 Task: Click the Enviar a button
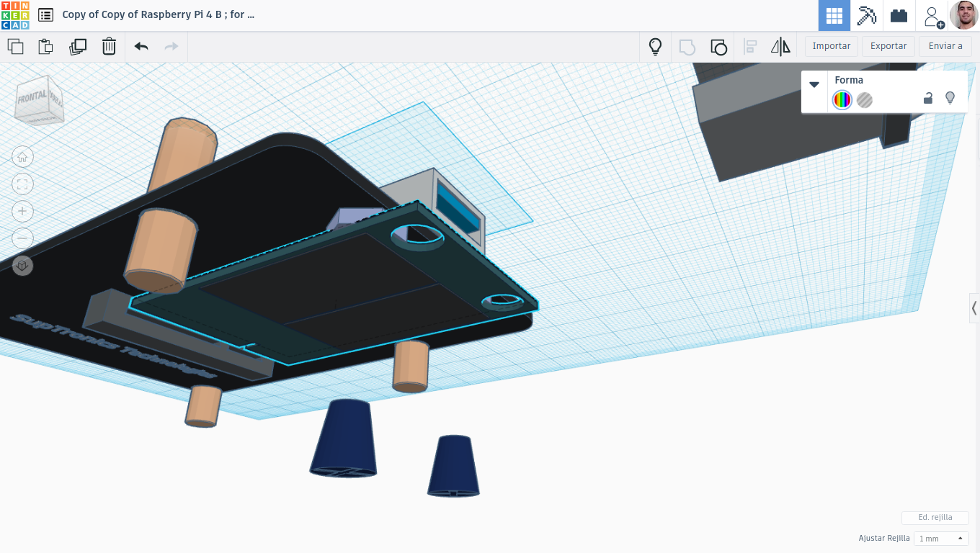tap(945, 46)
